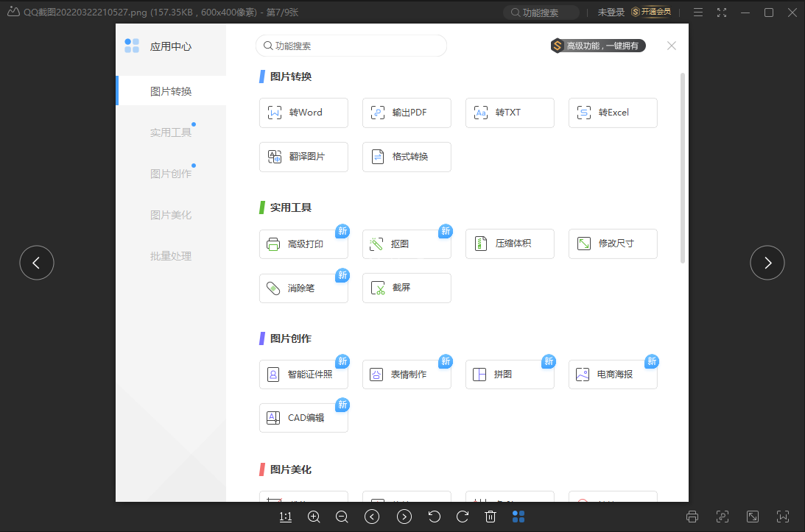805x532 pixels.
Task: Go to previous image with left arrow
Action: click(x=37, y=263)
